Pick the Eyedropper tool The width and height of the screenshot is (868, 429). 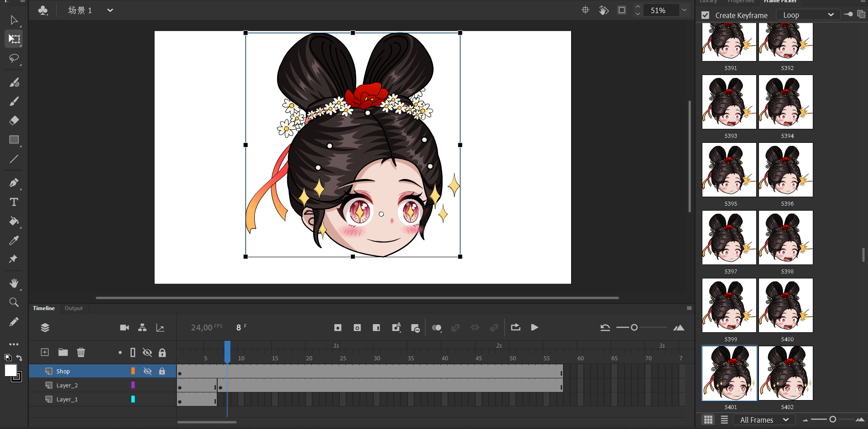point(14,240)
